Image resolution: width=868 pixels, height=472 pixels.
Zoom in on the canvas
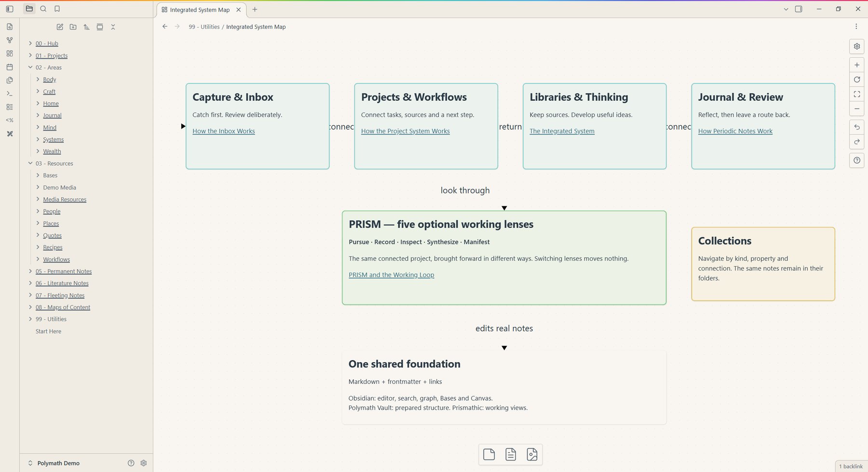[857, 65]
